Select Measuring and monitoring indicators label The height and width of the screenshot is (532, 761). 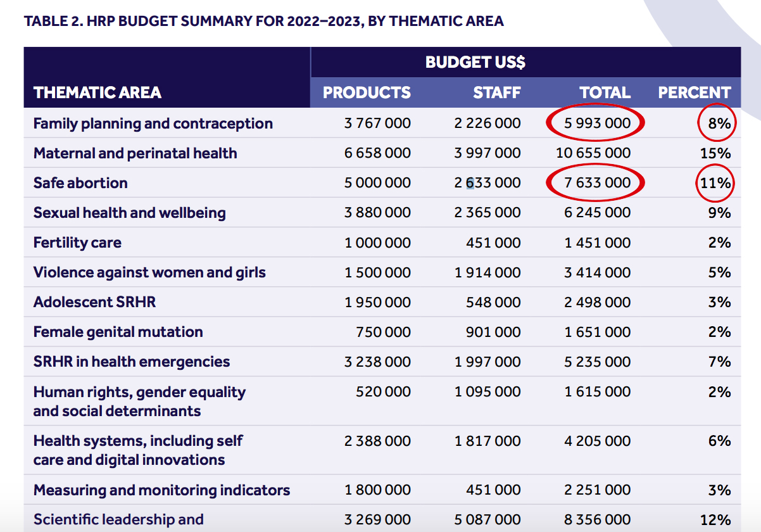161,490
